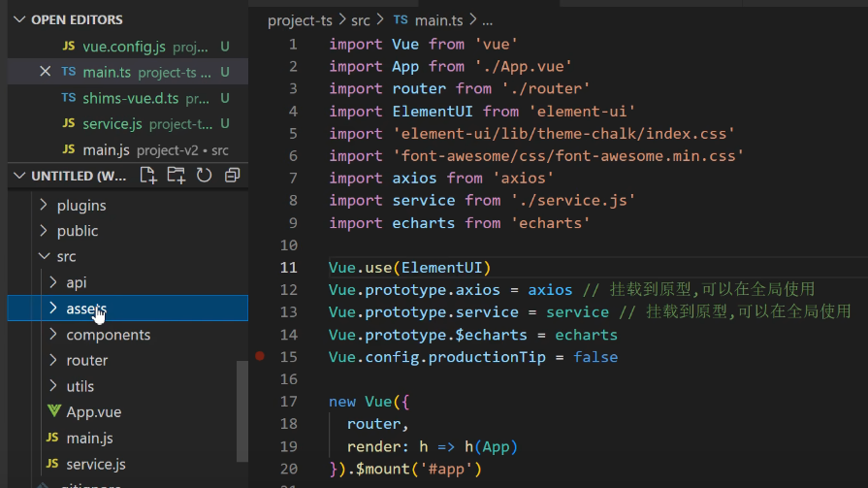This screenshot has height=488, width=868.
Task: Click the JS icon of main.js in src
Action: coord(52,438)
